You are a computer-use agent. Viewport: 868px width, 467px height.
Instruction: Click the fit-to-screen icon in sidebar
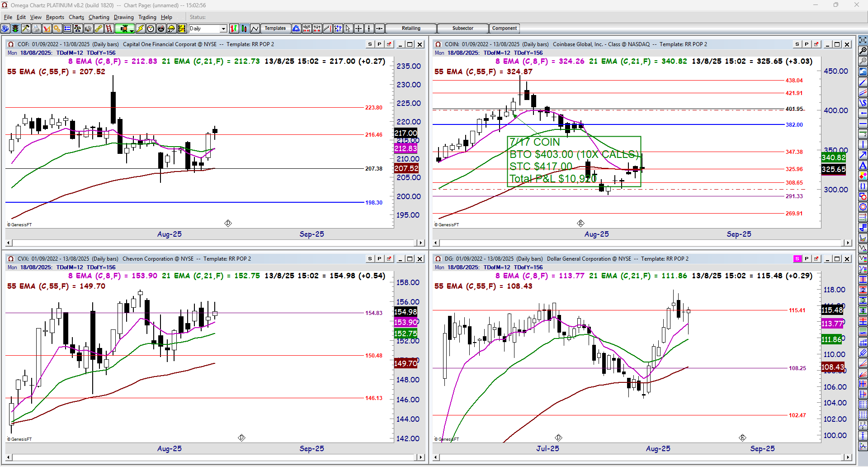[863, 40]
